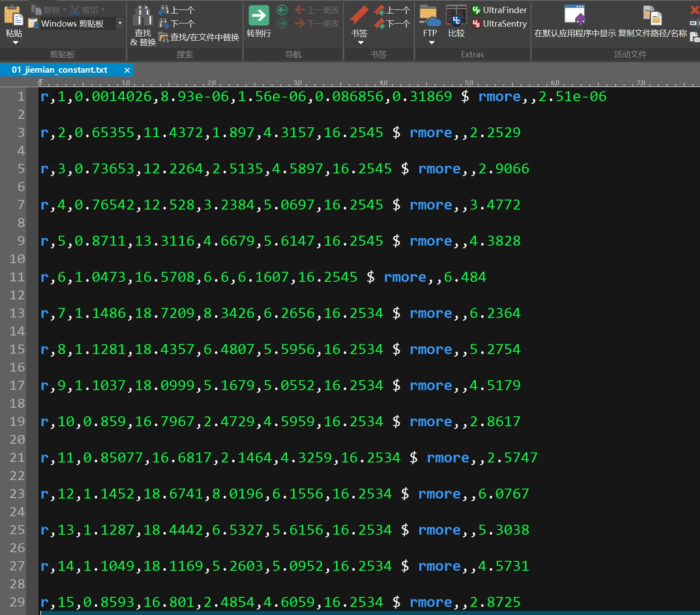Viewport: 700px width, 615px height.
Task: Click the value 6.0767 on line 23
Action: tap(503, 494)
